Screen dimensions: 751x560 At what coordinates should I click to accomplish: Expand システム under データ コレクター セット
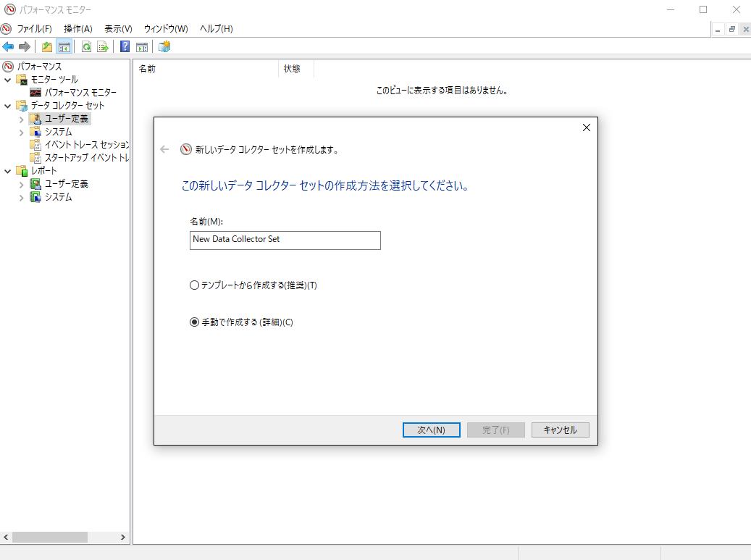(21, 133)
